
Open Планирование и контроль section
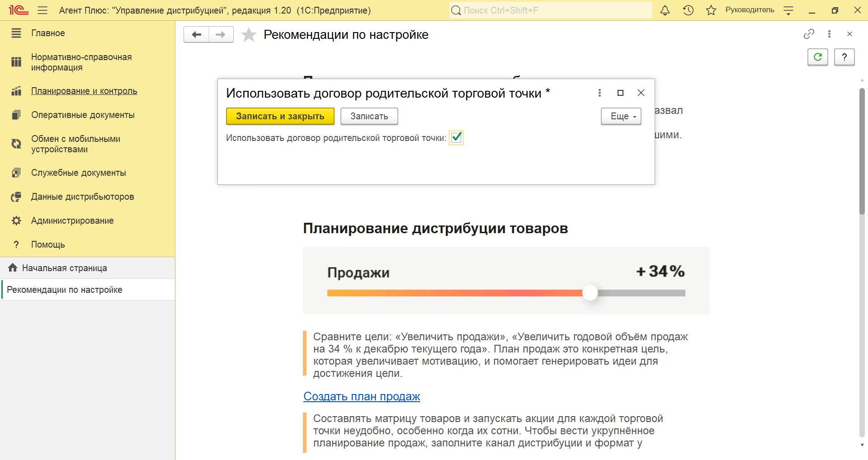pyautogui.click(x=84, y=91)
